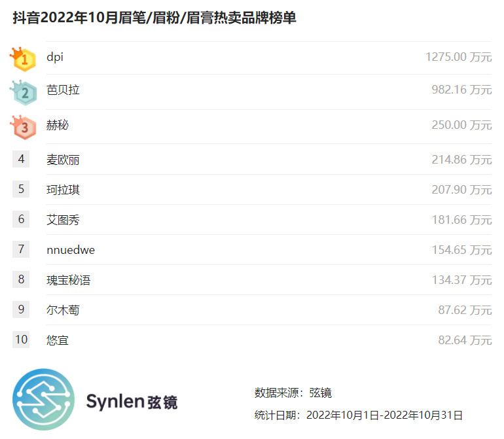Click the rank 6 number box
Viewport: 504px width, 439px height.
tap(21, 219)
